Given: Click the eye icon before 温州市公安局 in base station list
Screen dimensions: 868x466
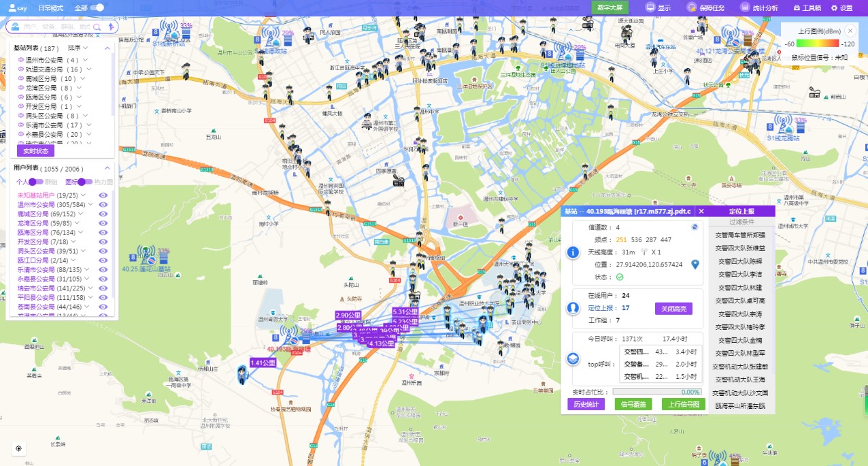Looking at the screenshot, I should (x=21, y=60).
